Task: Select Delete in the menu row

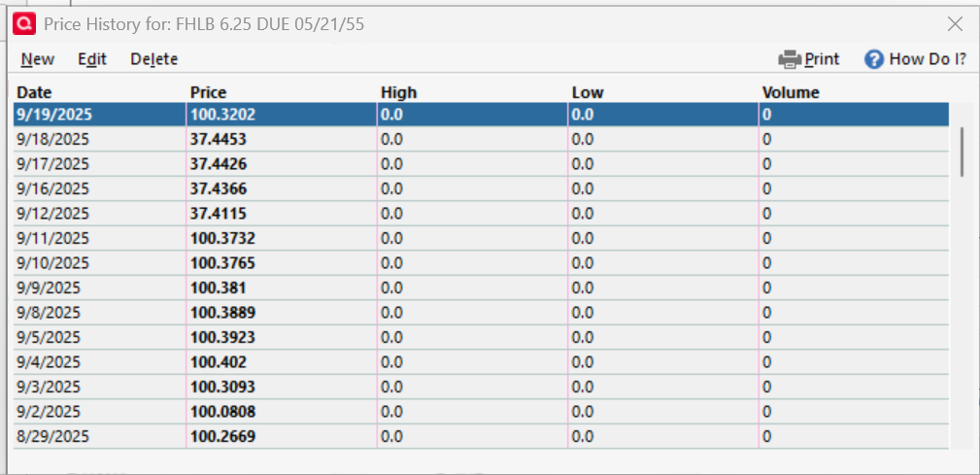Action: point(154,59)
